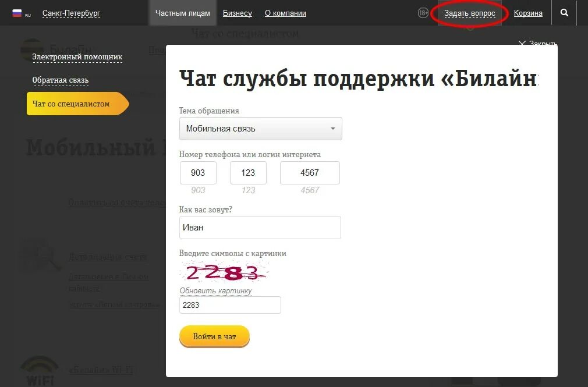Focus the phone code field with 903
The height and width of the screenshot is (387, 588).
198,172
